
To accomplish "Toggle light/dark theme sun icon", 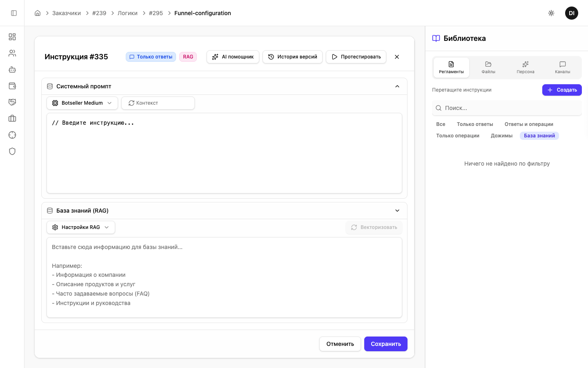I will 551,13.
